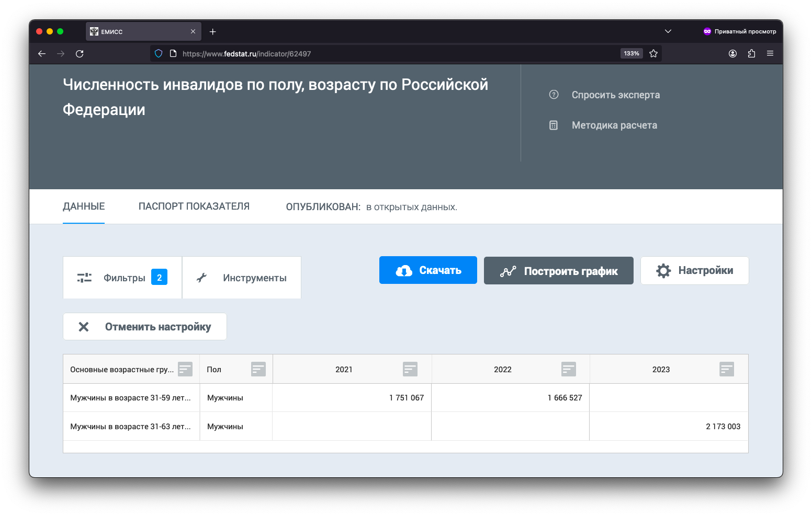Viewport: 812px width, 516px height.
Task: Click the filter icon in the 2023 column header
Action: (726, 369)
